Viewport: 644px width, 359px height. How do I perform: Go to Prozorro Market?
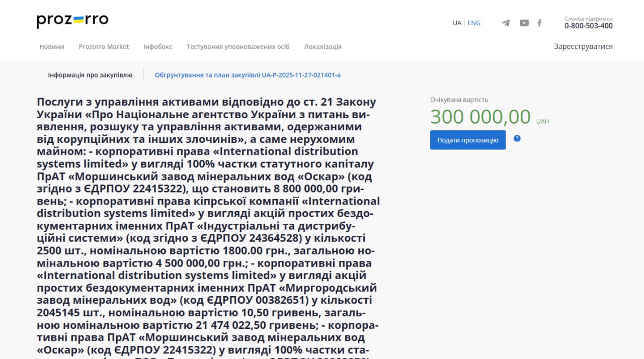[x=104, y=47]
